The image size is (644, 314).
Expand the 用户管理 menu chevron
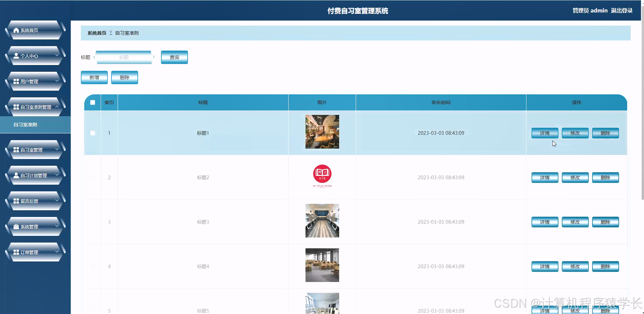pyautogui.click(x=57, y=81)
